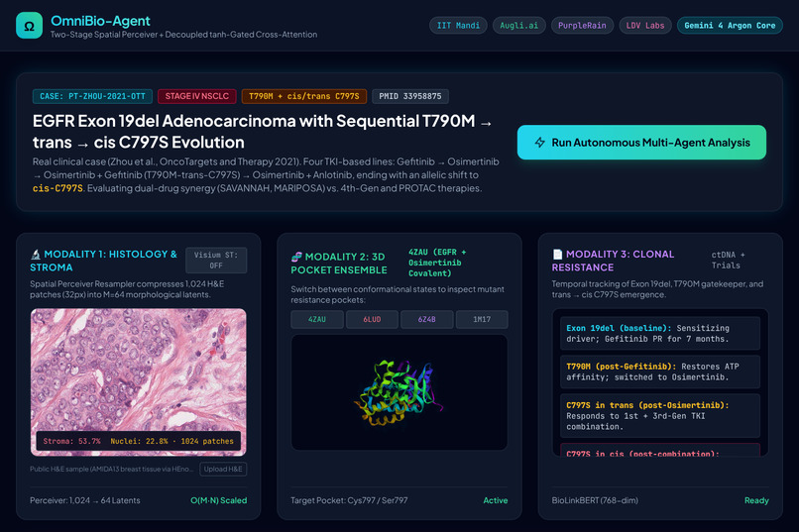The width and height of the screenshot is (799, 532).
Task: Click the IIT Mandi badge
Action: pyautogui.click(x=458, y=26)
